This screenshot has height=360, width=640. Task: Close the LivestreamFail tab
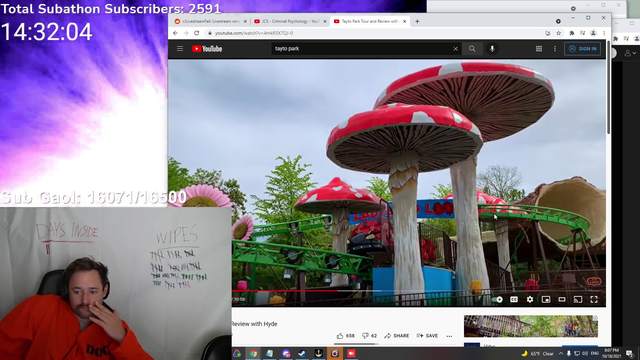[245, 21]
